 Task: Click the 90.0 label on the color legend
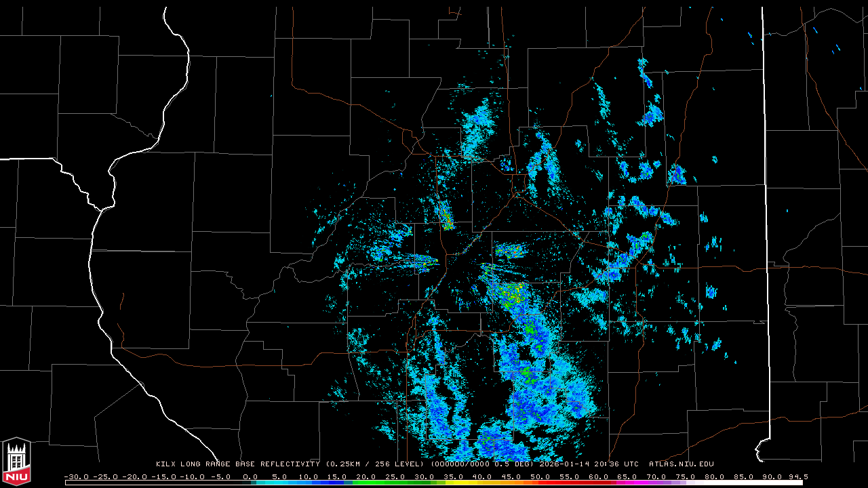click(x=772, y=476)
